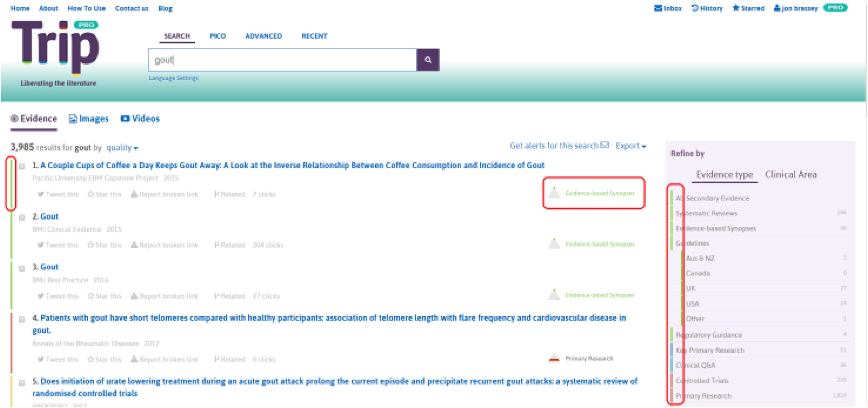The height and width of the screenshot is (408, 868).
Task: Tick the checkbox for result 2 Gout
Action: (22, 218)
